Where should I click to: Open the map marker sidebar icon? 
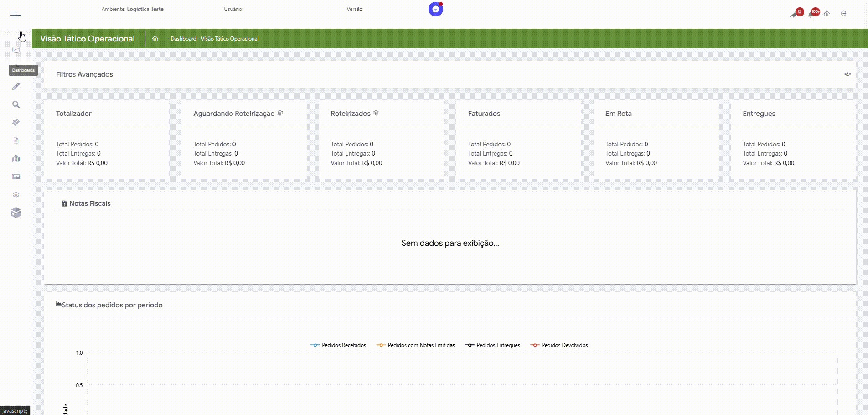point(16,158)
